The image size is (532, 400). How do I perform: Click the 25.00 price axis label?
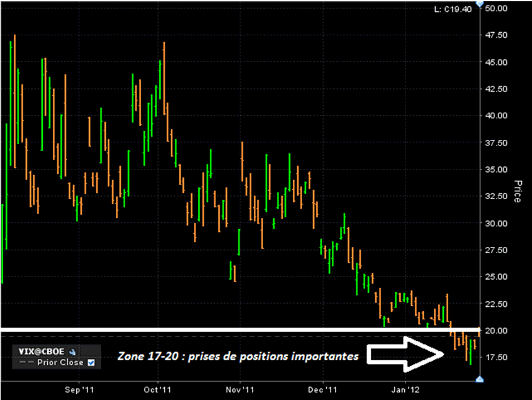(496, 277)
